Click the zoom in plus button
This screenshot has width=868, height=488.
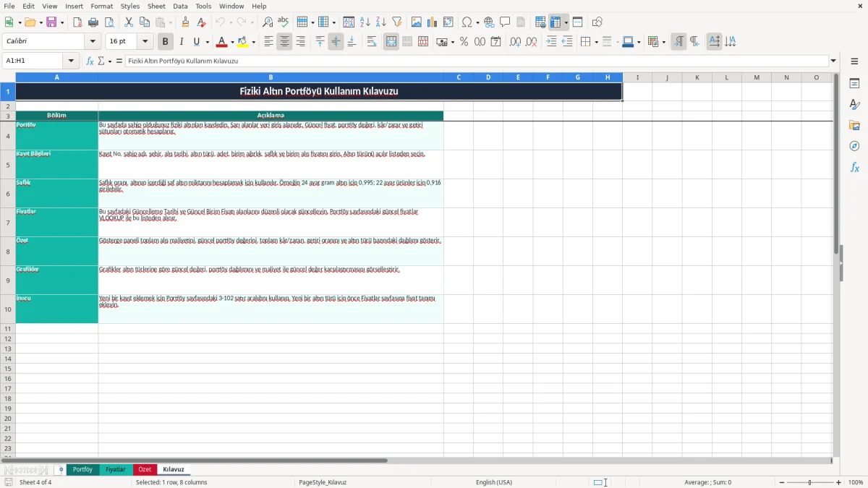click(x=839, y=482)
